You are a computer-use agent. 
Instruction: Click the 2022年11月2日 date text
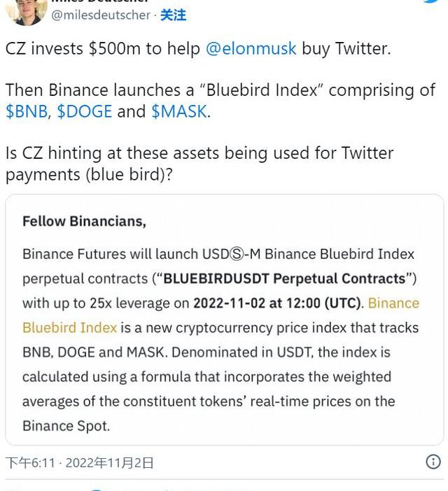coord(111,462)
